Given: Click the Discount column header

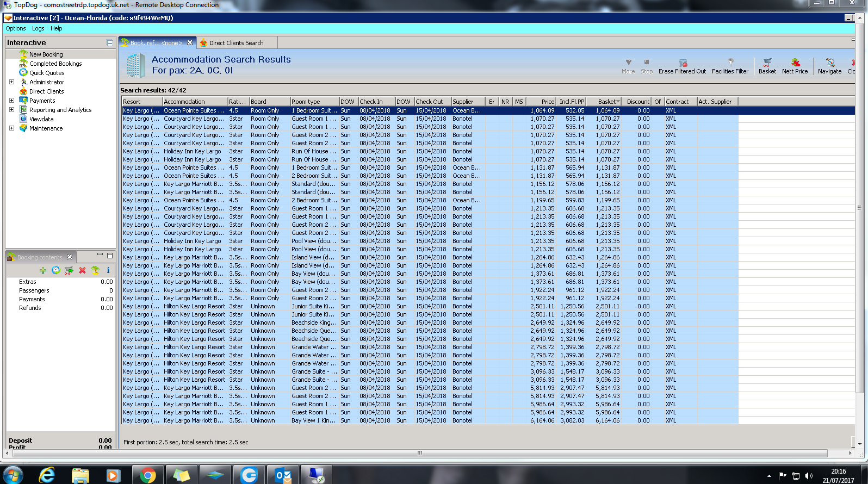Looking at the screenshot, I should (636, 102).
